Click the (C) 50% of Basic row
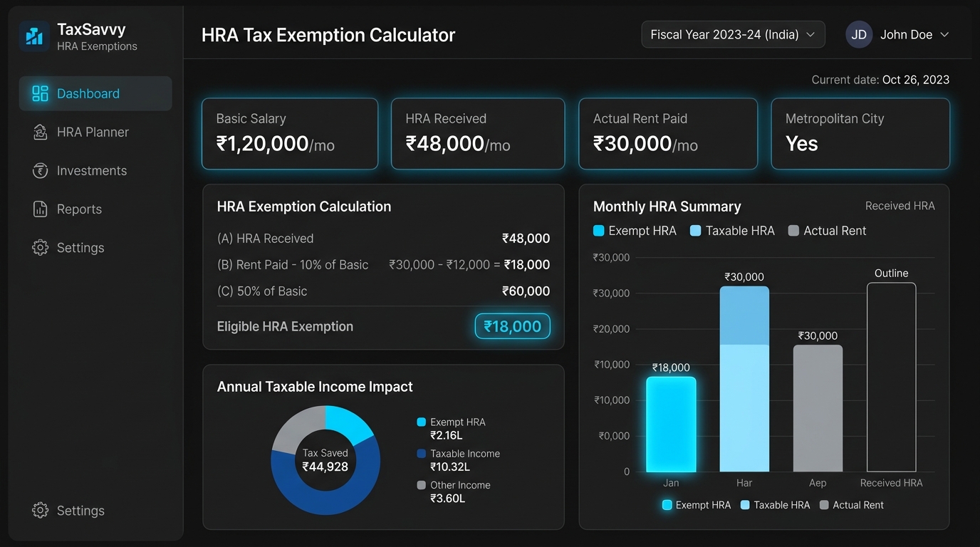Image resolution: width=980 pixels, height=547 pixels. coord(383,291)
